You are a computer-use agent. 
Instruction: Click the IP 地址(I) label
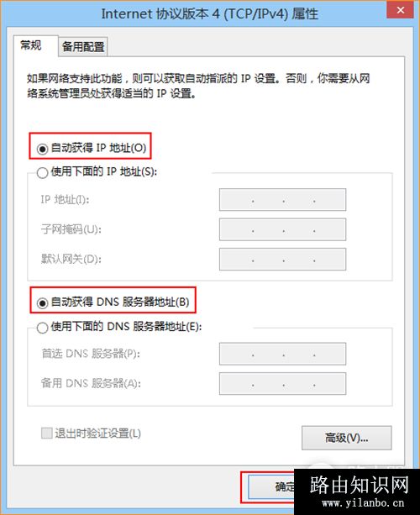[x=65, y=199]
